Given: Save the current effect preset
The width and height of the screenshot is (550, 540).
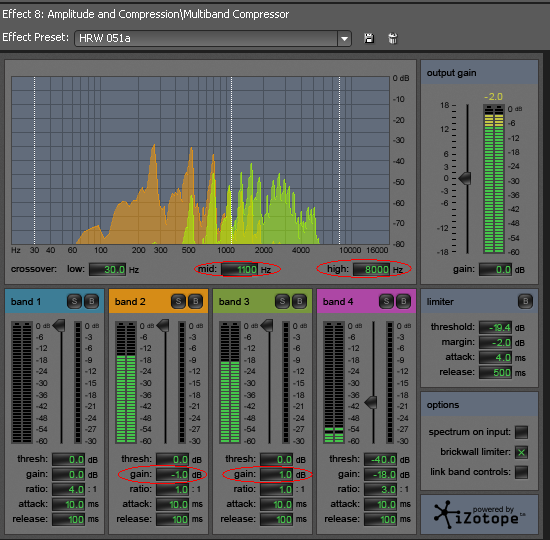Looking at the screenshot, I should click(369, 38).
